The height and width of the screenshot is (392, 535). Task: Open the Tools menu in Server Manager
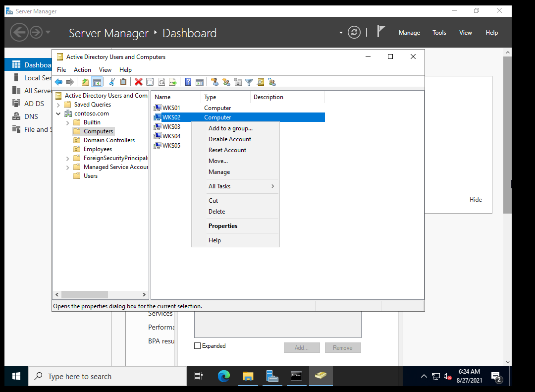click(x=439, y=33)
